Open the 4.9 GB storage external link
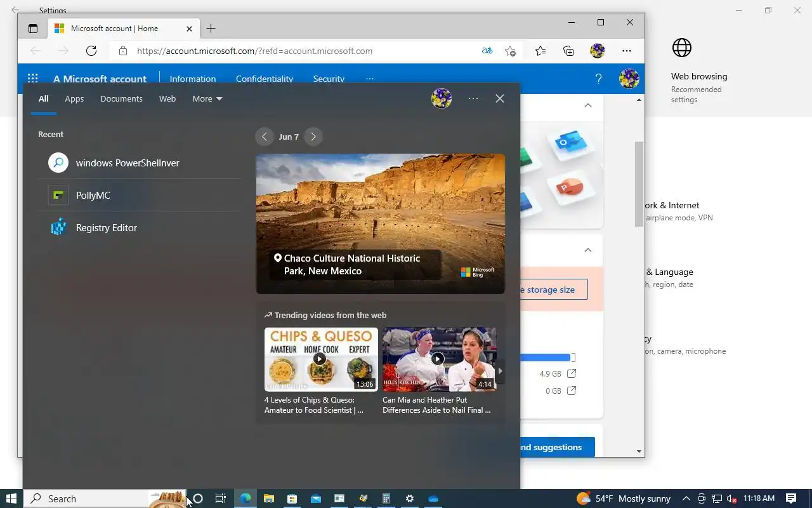 coord(572,373)
